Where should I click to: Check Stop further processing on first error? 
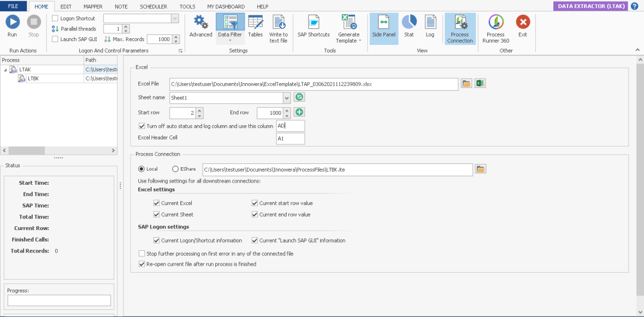[142, 254]
